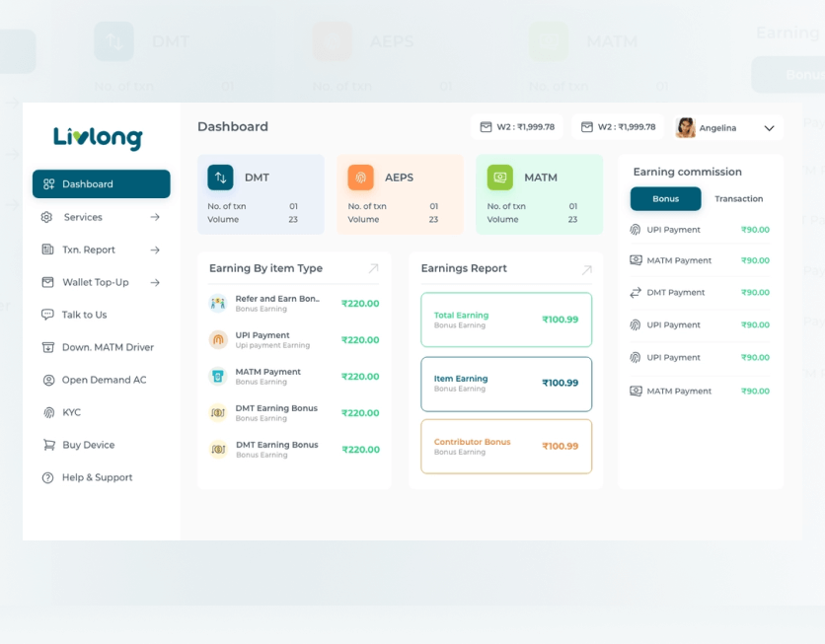825x644 pixels.
Task: Open the Angelina profile dropdown
Action: (x=769, y=128)
